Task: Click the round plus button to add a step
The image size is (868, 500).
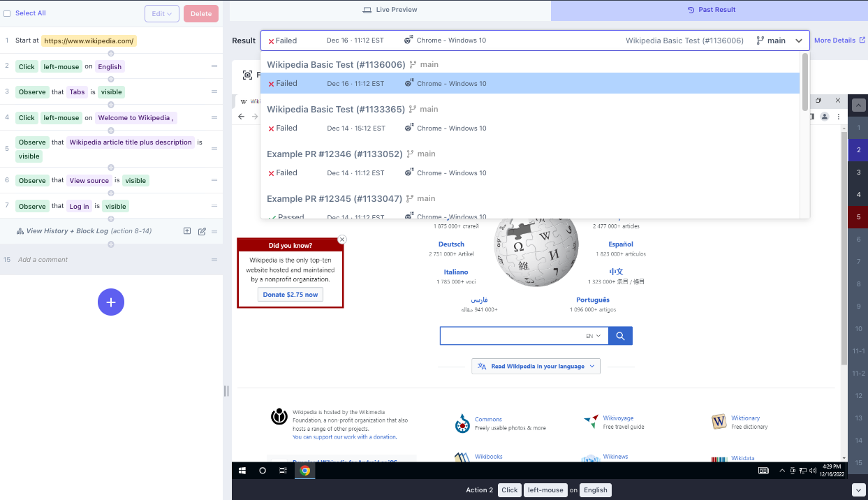Action: 111,302
